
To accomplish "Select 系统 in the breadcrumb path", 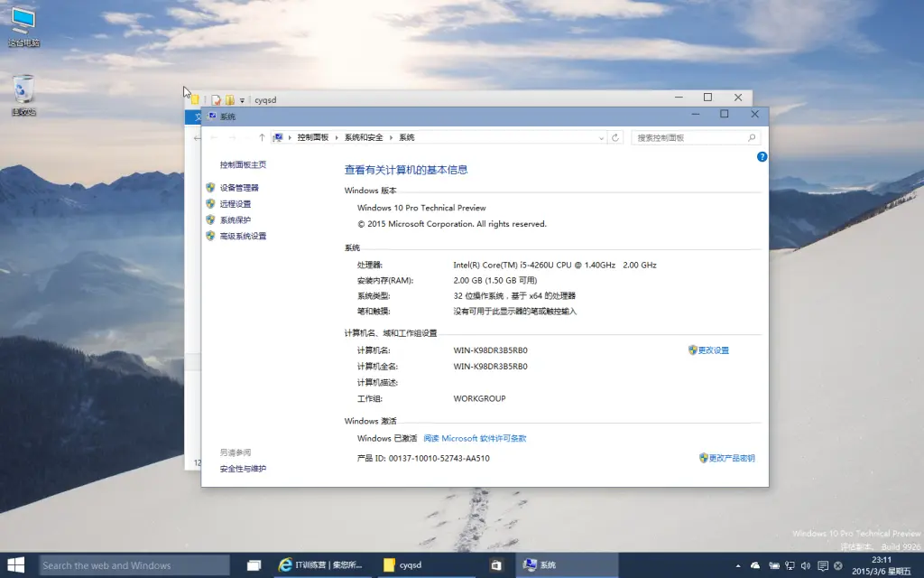I will click(407, 137).
